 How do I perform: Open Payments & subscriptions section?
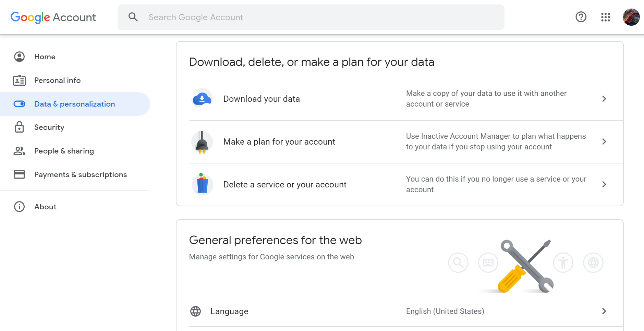75,174
